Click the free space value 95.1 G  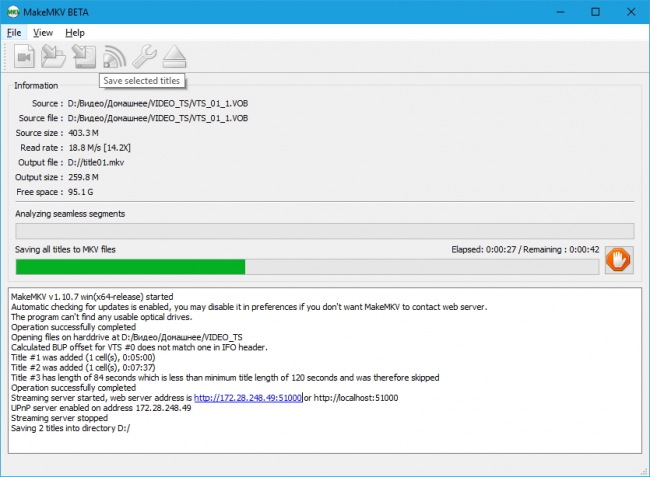click(x=80, y=192)
